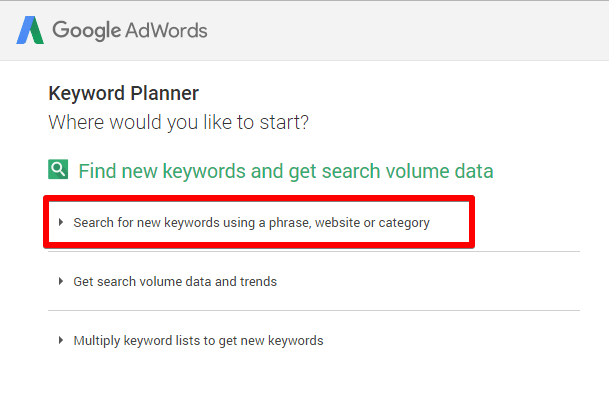Click 'Find new keywords and get search volume data' heading
Image resolution: width=609 pixels, height=394 pixels.
[285, 171]
